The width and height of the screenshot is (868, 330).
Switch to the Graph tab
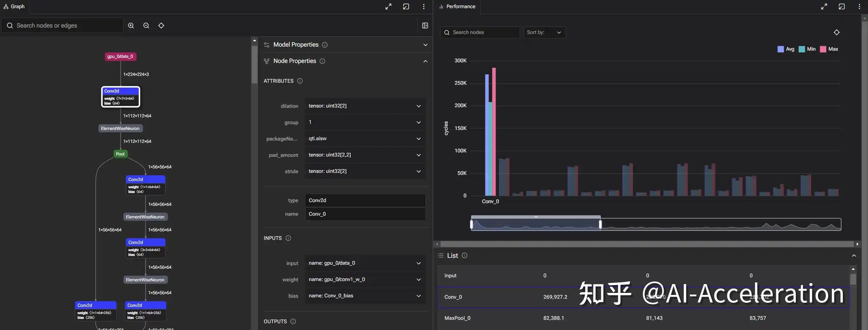click(x=14, y=6)
